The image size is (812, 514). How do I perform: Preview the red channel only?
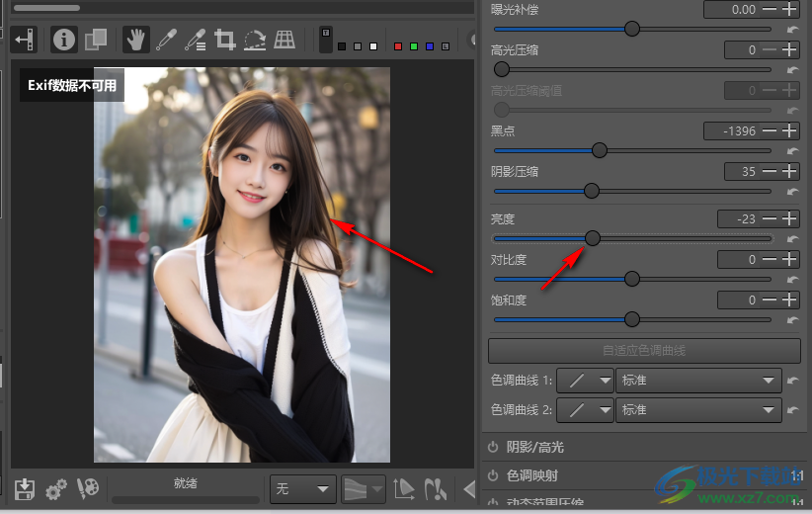(398, 46)
